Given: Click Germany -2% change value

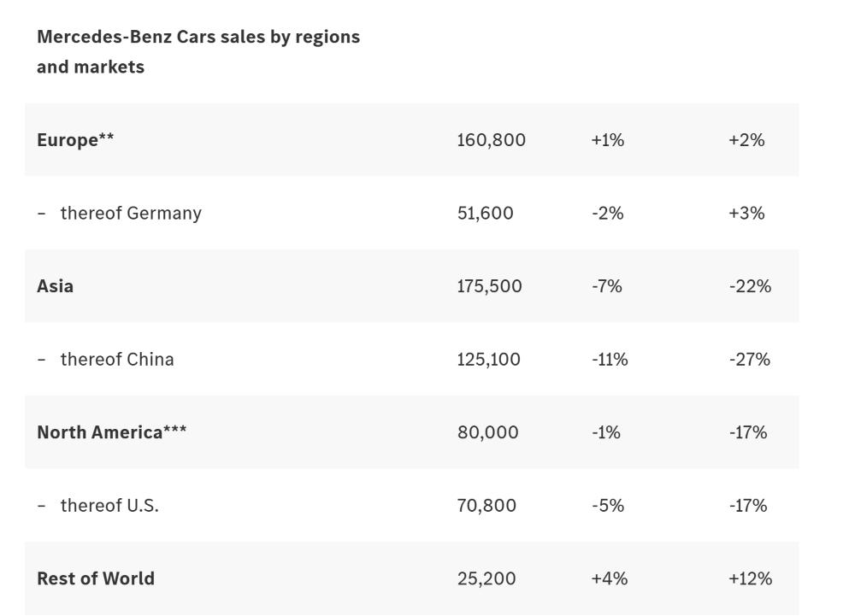Looking at the screenshot, I should (x=607, y=213).
